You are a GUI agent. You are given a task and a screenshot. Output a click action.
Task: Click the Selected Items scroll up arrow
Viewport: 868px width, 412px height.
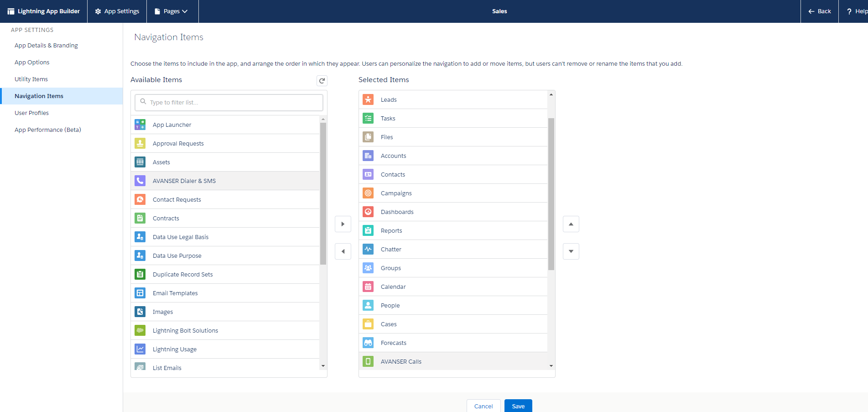point(551,94)
